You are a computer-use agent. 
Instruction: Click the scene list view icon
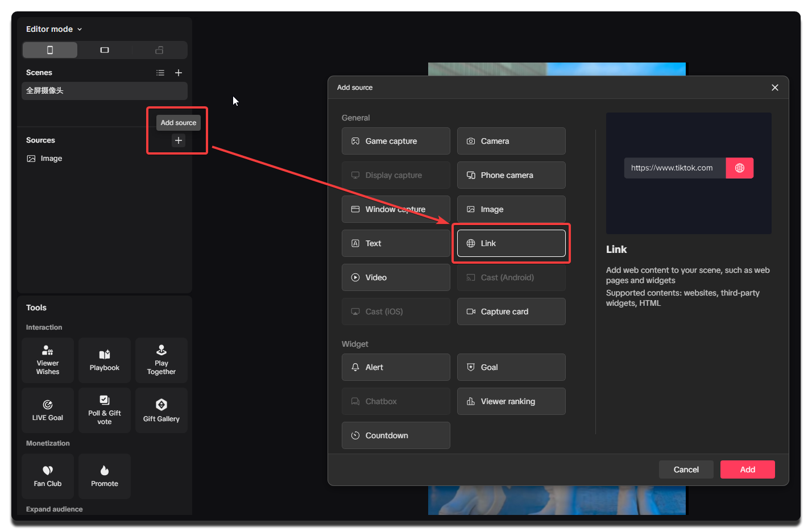160,72
